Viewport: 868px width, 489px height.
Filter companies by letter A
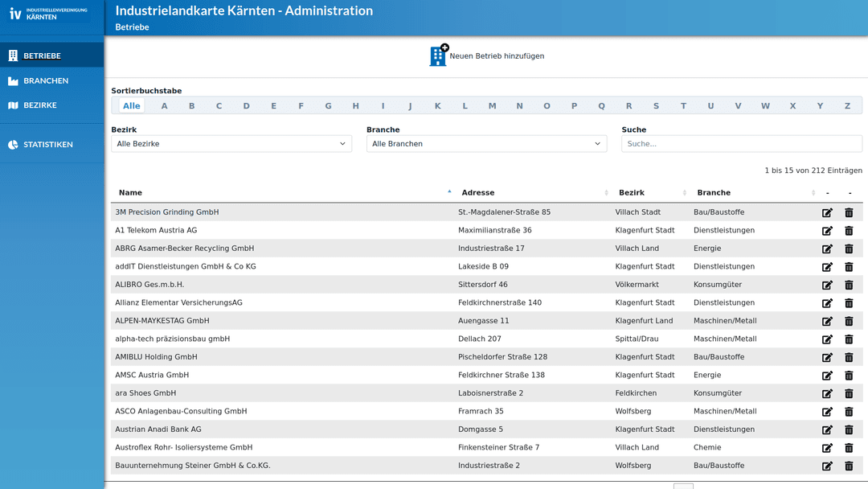point(165,106)
